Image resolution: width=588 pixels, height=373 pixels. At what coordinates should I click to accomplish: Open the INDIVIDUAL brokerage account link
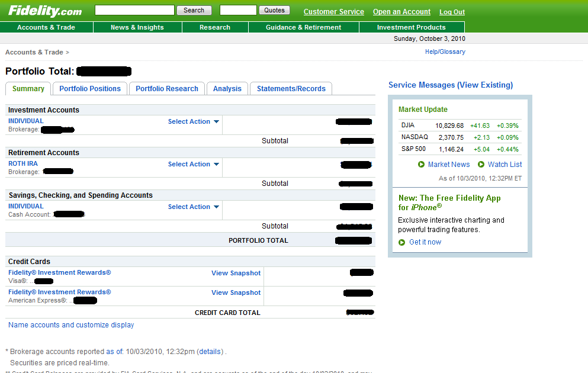[x=26, y=121]
